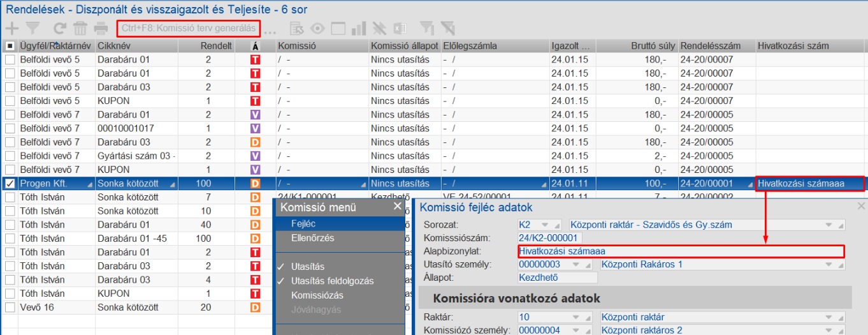Uncheck the Progen Kft. row checkbox
Image resolution: width=868 pixels, height=335 pixels.
point(10,184)
